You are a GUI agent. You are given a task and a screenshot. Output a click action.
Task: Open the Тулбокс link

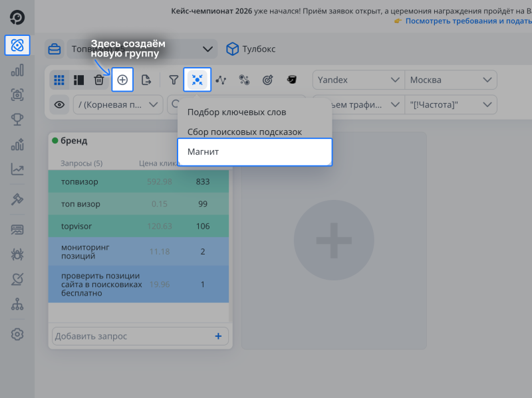pyautogui.click(x=251, y=49)
